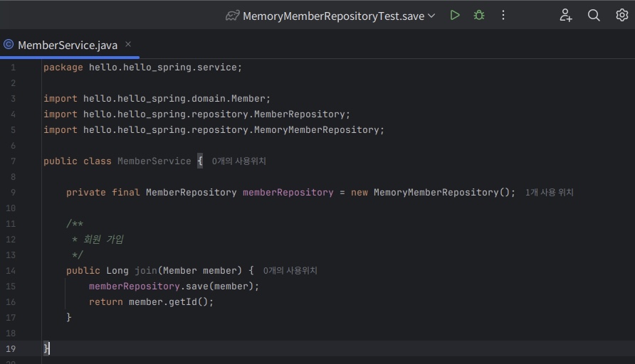Screen dimensions: 635x364
Task: Click the MemberService class name on line 7
Action: [154, 161]
